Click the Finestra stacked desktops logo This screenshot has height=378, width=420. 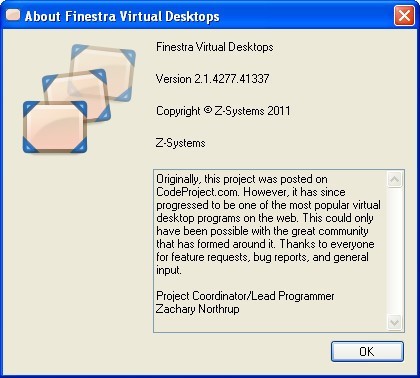79,99
